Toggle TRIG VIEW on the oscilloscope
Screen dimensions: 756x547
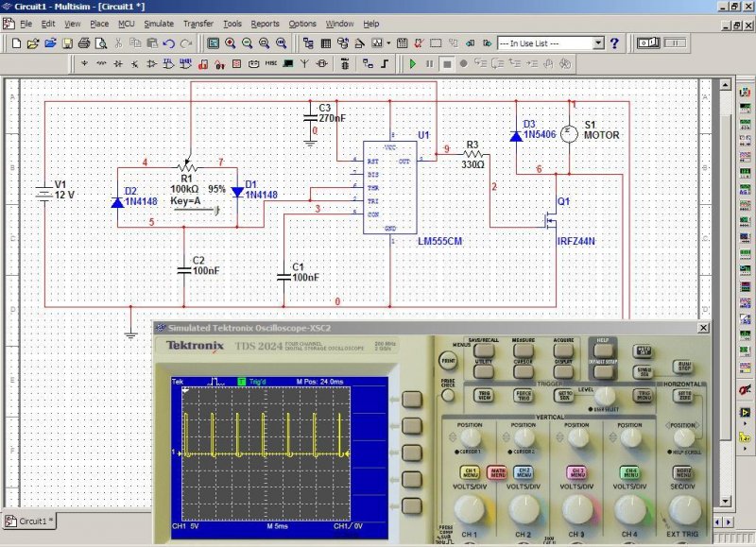click(484, 396)
